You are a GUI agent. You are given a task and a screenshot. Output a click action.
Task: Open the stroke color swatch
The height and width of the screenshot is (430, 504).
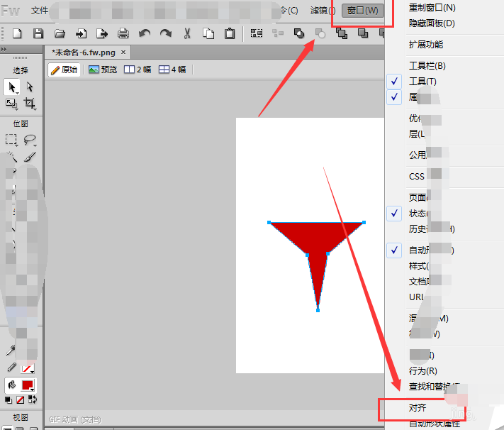tap(28, 368)
